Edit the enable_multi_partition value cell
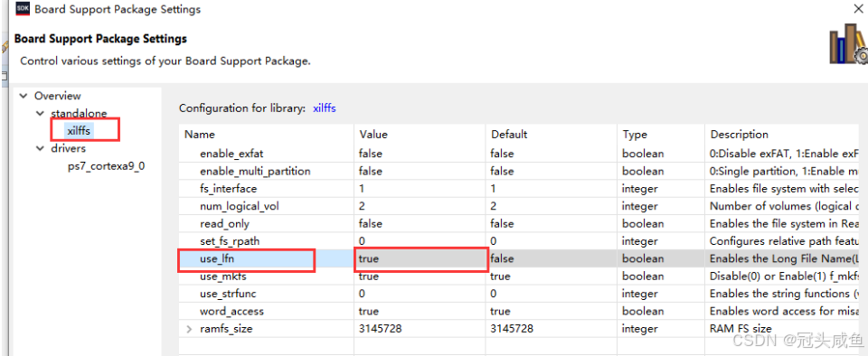The width and height of the screenshot is (868, 356). pos(420,171)
